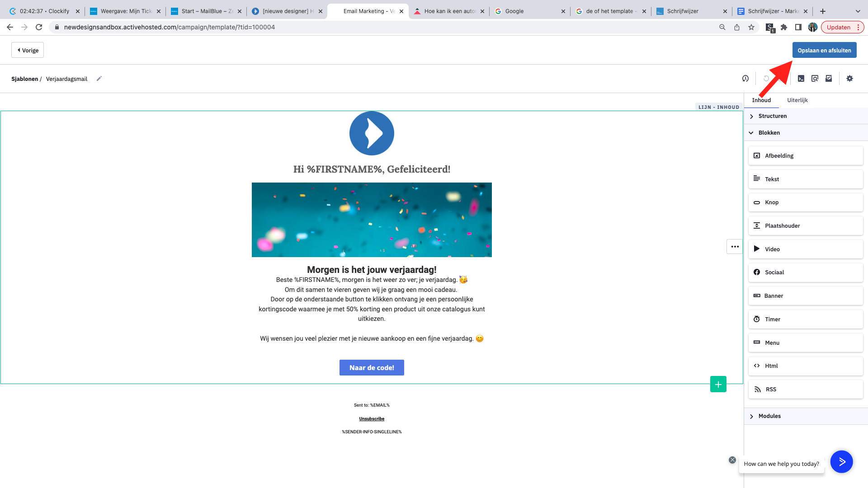Select the Hi %FIRSTNAME%, Gefeliciteerd! heading
Viewport: 868px width, 488px height.
372,169
